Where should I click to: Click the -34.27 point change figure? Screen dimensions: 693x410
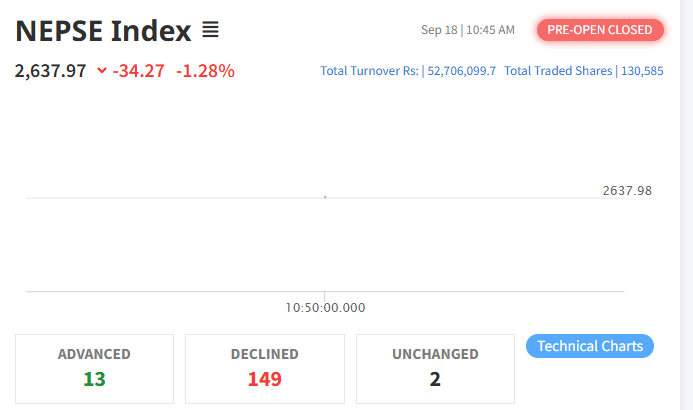(139, 71)
